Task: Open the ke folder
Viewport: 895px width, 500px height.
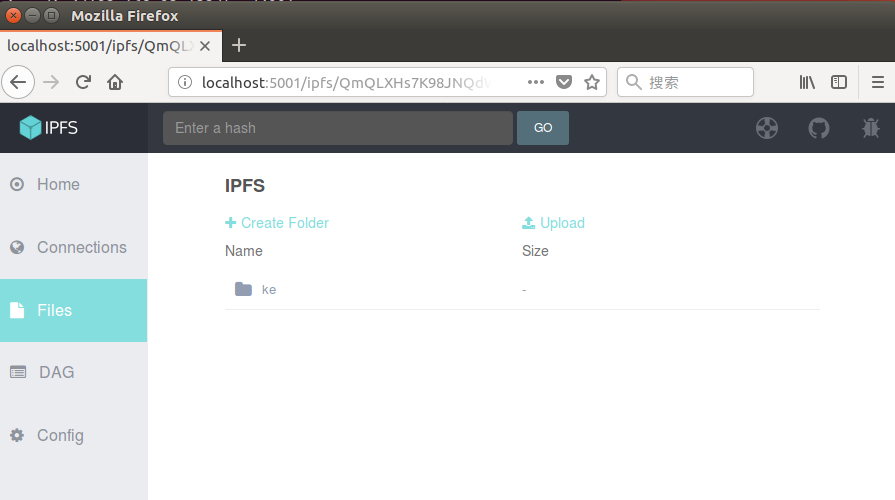Action: tap(269, 289)
